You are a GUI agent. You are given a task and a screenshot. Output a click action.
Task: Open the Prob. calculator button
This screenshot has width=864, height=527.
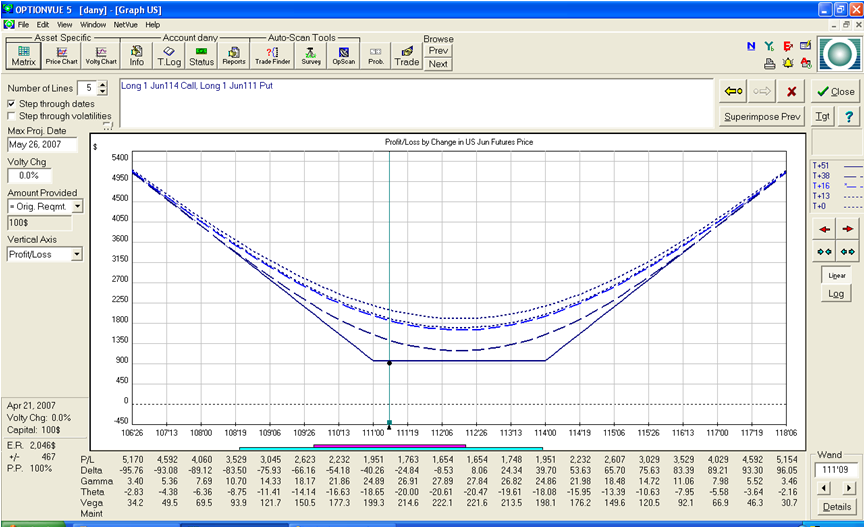pos(376,56)
